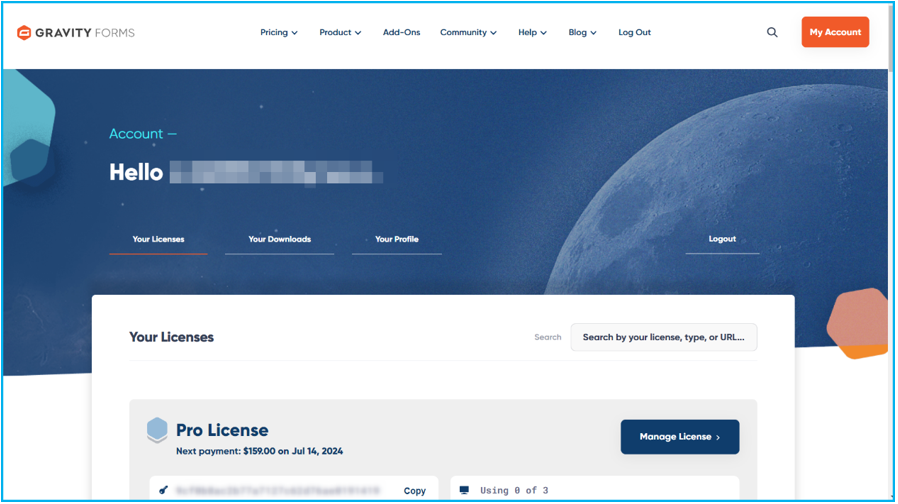Expand the Blog menu
The width and height of the screenshot is (898, 504).
(582, 32)
